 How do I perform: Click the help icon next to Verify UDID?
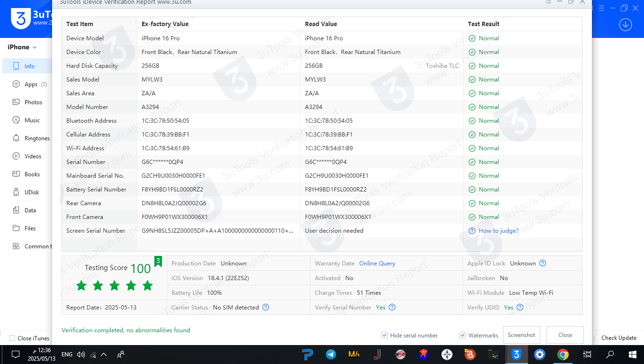[x=520, y=308]
